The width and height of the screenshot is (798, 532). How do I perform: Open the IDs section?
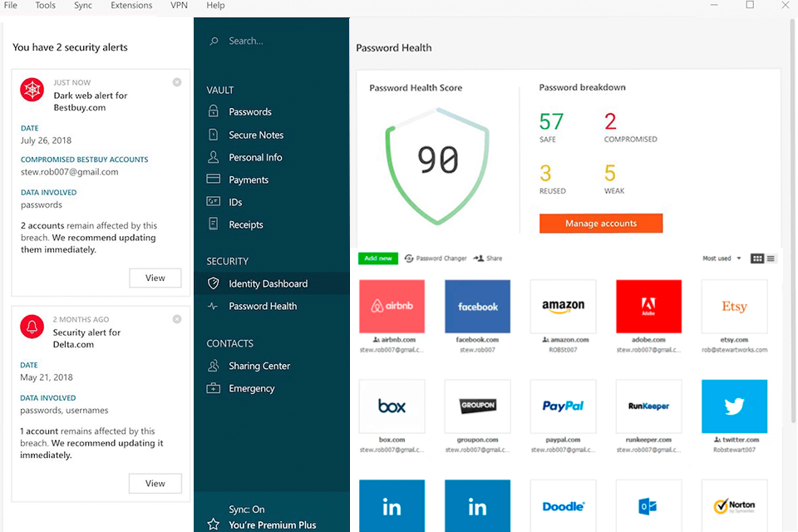click(x=235, y=202)
